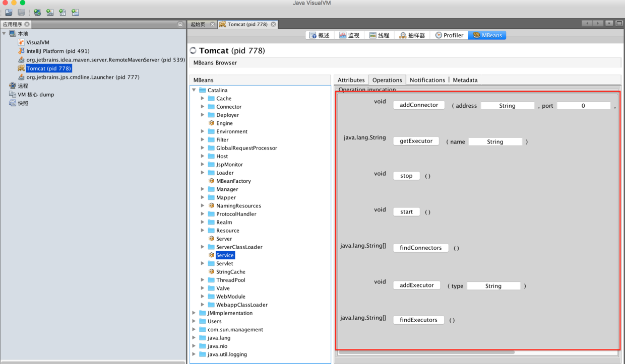Viewport: 625px width, 364px height.
Task: Maximize the editor window with the square icon
Action: pyautogui.click(x=619, y=24)
